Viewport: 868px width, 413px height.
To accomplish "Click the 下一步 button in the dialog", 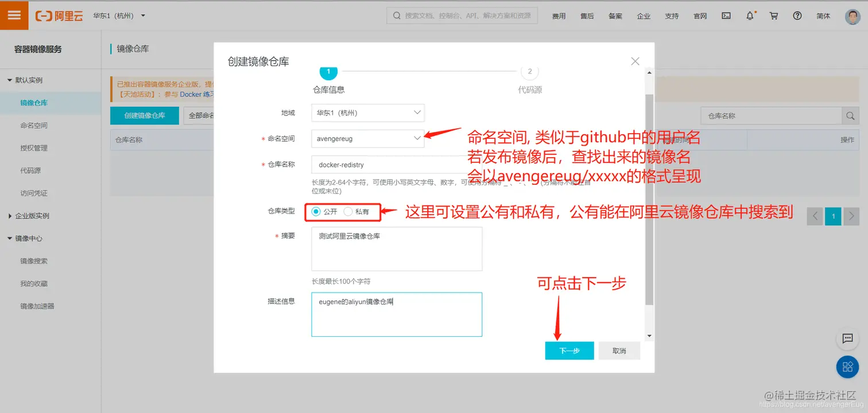I will (x=569, y=350).
